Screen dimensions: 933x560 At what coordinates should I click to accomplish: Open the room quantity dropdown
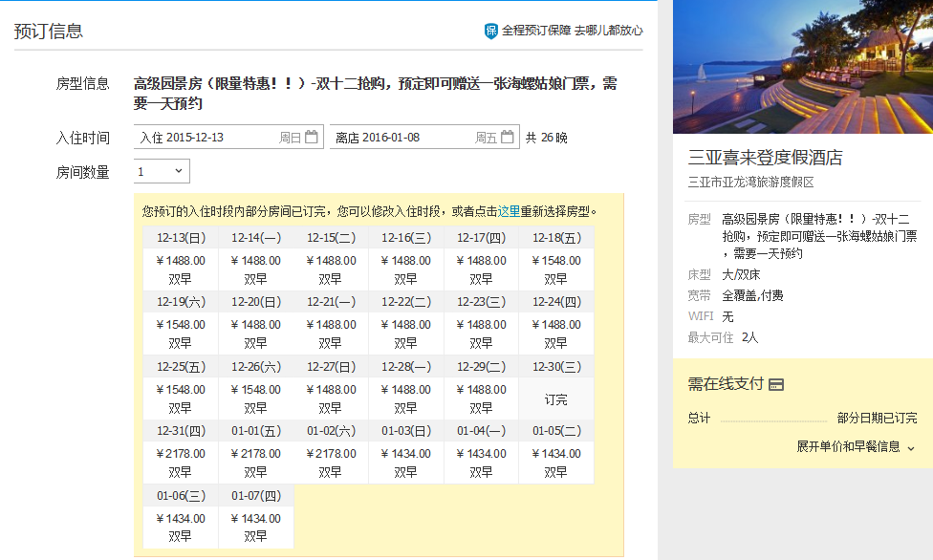162,172
